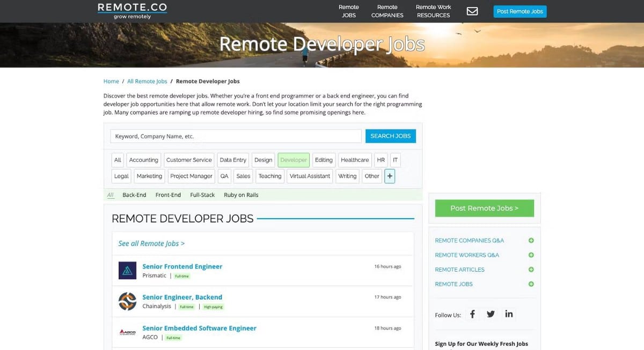Click the keyword search input field

pos(236,136)
